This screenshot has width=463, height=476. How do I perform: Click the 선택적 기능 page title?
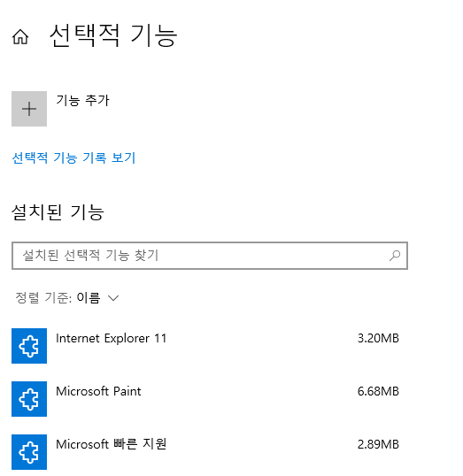click(113, 35)
